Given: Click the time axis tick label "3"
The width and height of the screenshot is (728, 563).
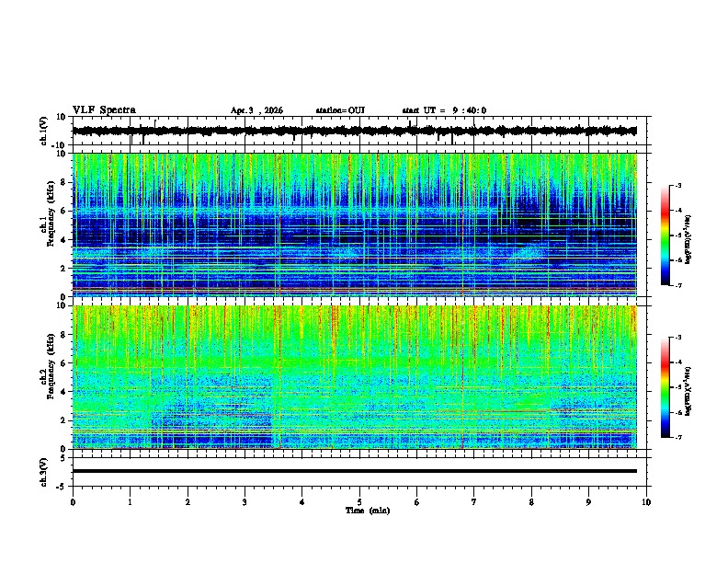Looking at the screenshot, I should pos(245,502).
